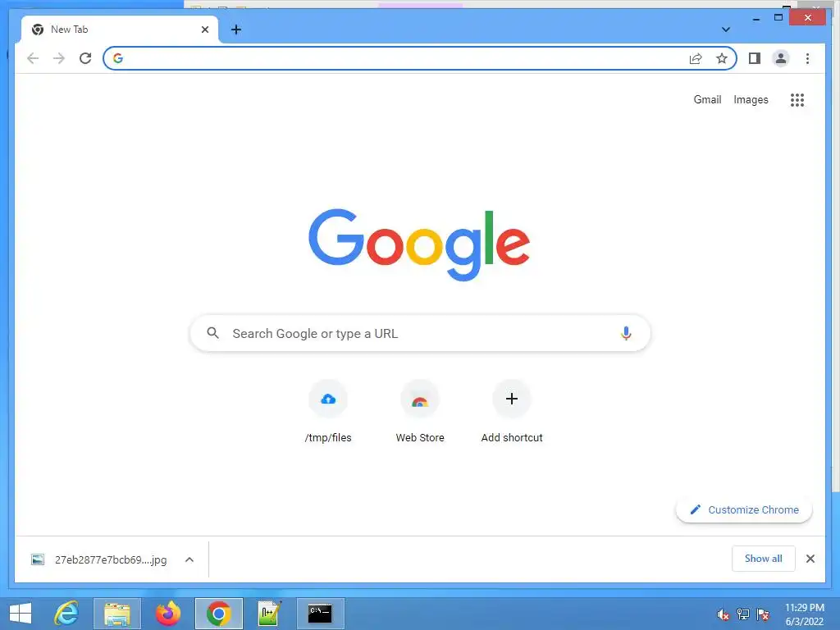Open Command Prompt from taskbar
The height and width of the screenshot is (630, 840).
321,614
